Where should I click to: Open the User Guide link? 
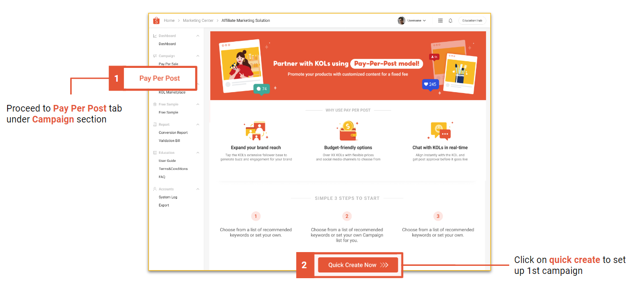167,161
